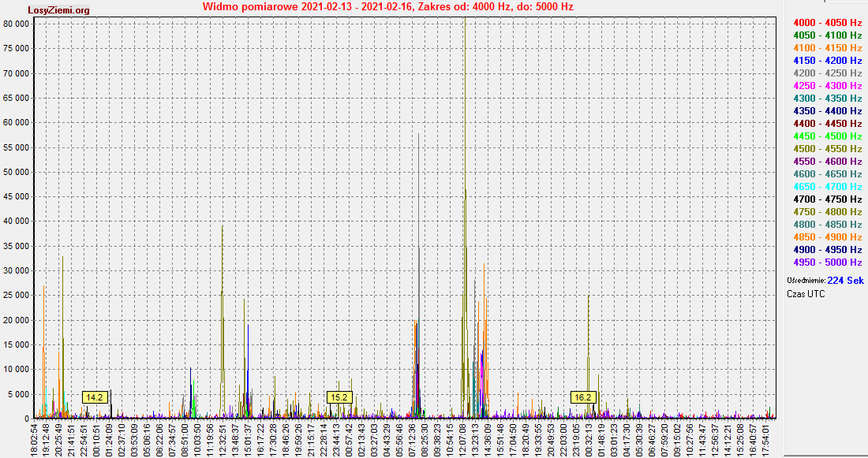Select the gray 4200 - 4250 Hz legend entry
868x458 pixels.
point(827,73)
